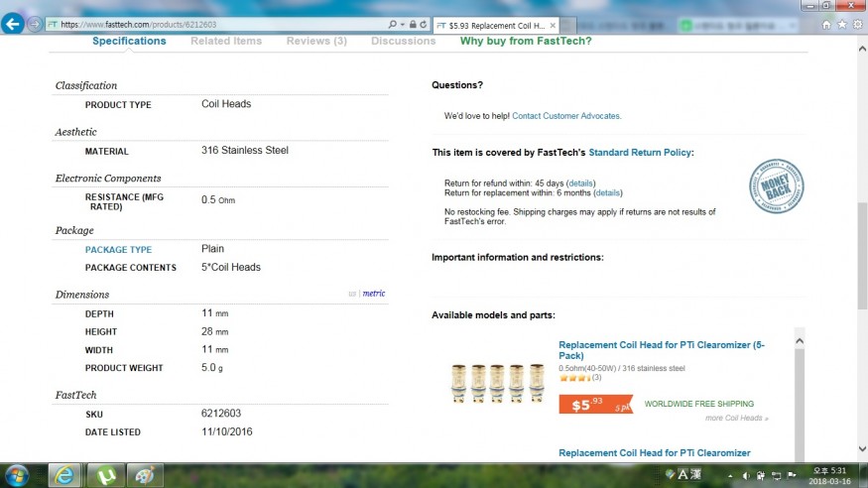868x488 pixels.
Task: Switch to the Specifications tab
Action: 129,41
